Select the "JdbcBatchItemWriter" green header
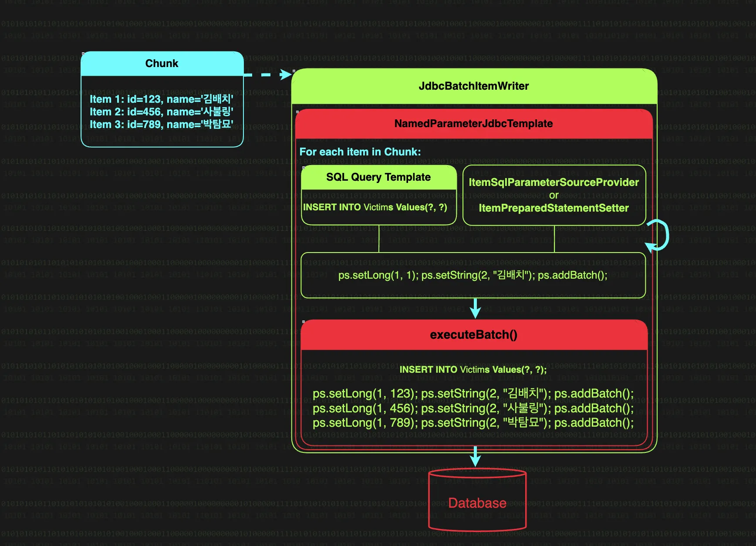 tap(474, 86)
